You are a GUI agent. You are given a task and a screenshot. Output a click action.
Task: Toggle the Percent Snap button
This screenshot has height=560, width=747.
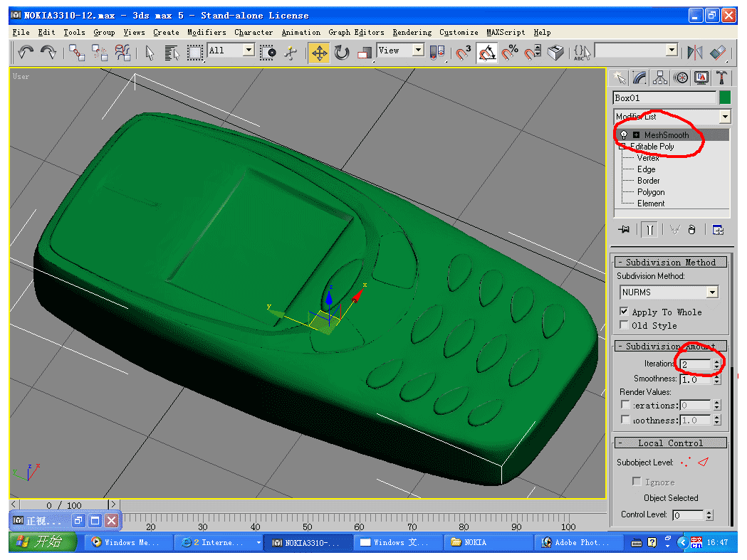pyautogui.click(x=509, y=53)
